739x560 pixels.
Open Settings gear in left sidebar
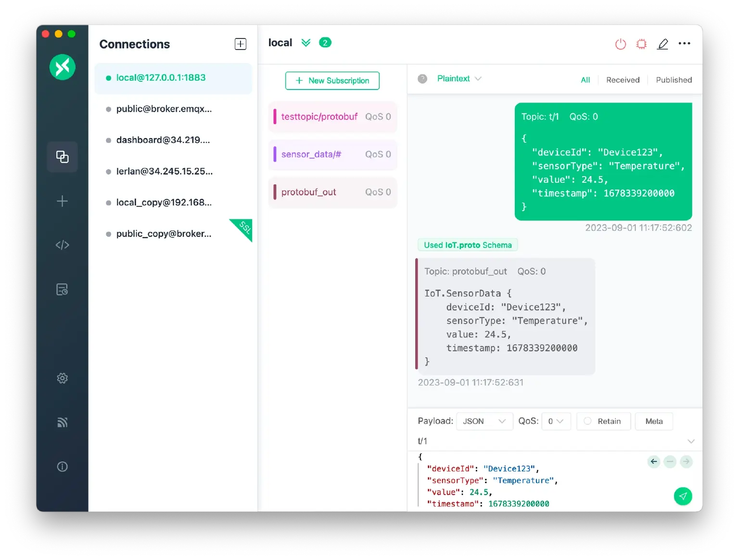[62, 378]
